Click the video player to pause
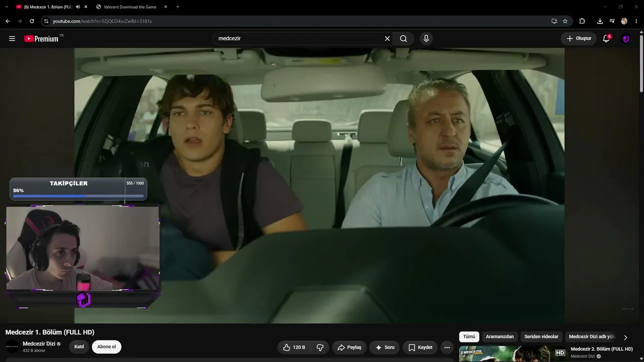Image resolution: width=644 pixels, height=362 pixels. pyautogui.click(x=319, y=185)
